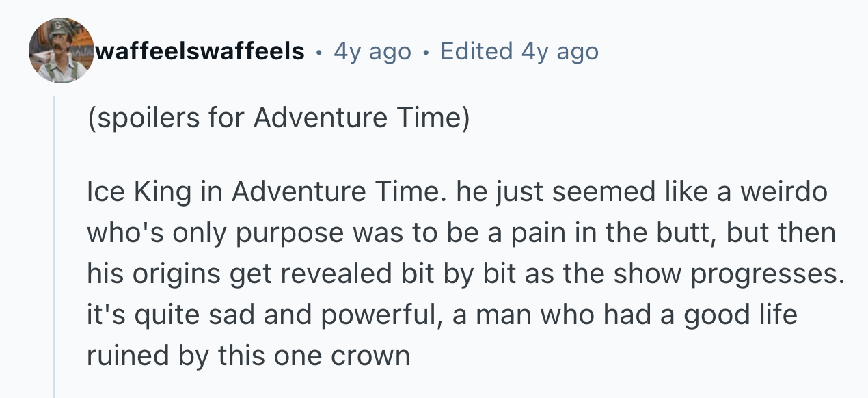
Task: Click the word "revealed" in the comment
Action: pos(336,274)
